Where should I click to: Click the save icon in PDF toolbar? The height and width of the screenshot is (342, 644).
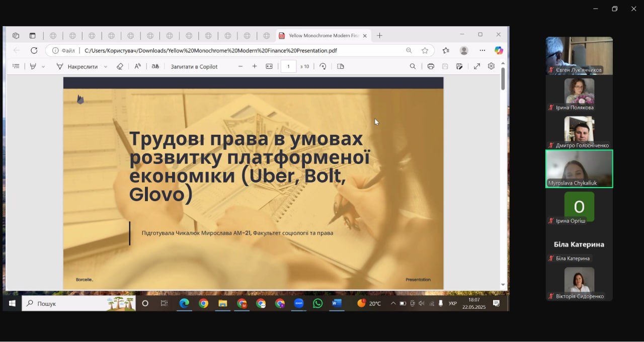click(445, 66)
